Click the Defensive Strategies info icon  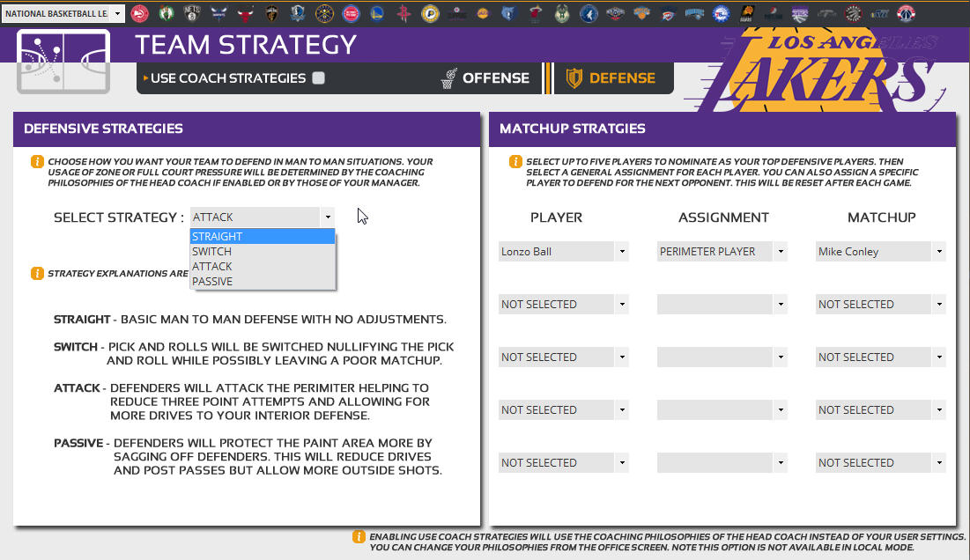37,162
